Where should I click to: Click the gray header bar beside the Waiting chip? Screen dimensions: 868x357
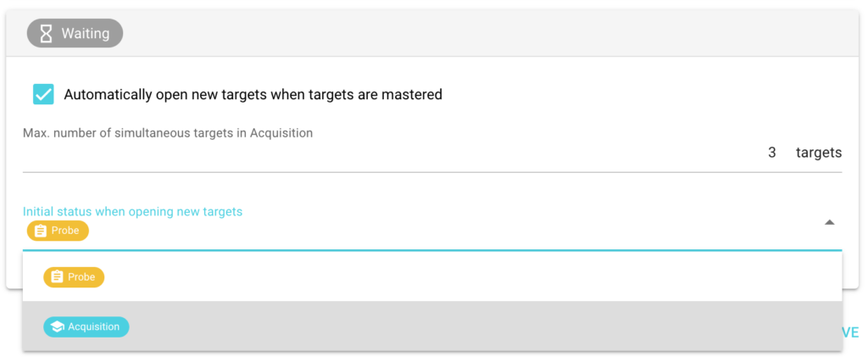487,33
